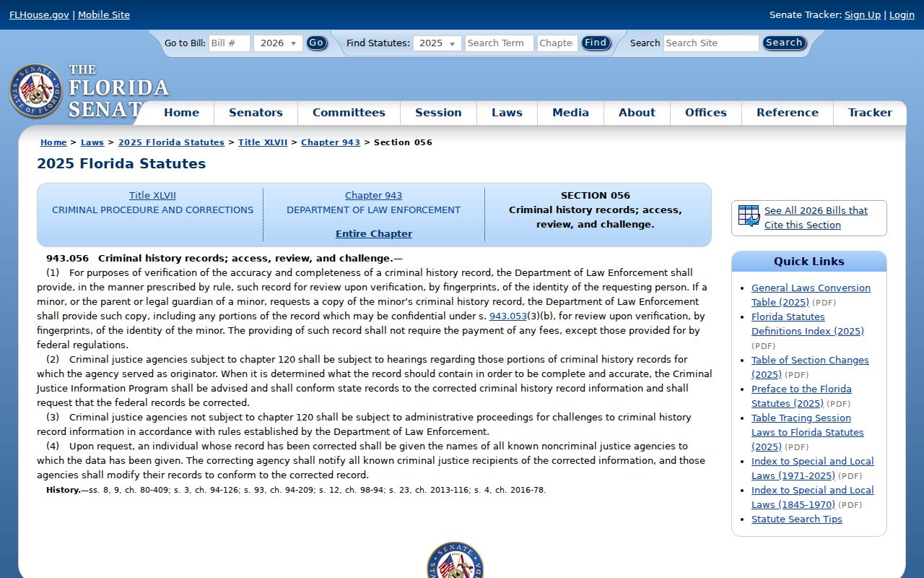924x578 pixels.
Task: Open Preface to the Florida Statutes (2025)
Action: (x=801, y=396)
